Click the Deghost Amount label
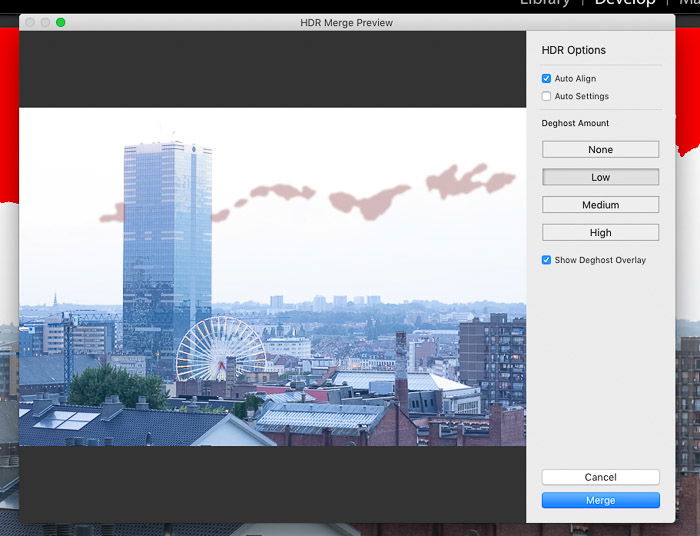The image size is (700, 536). (x=575, y=123)
